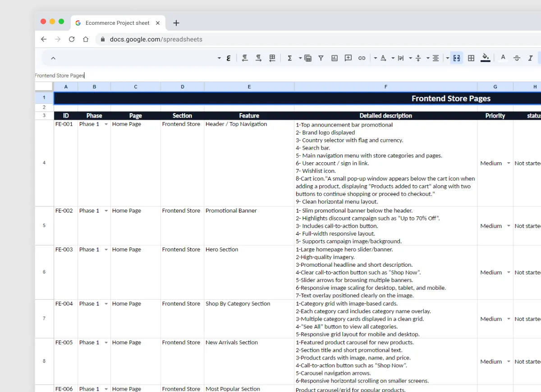Select cell FE-003
Viewport: 541px width, 392px height.
pyautogui.click(x=66, y=272)
